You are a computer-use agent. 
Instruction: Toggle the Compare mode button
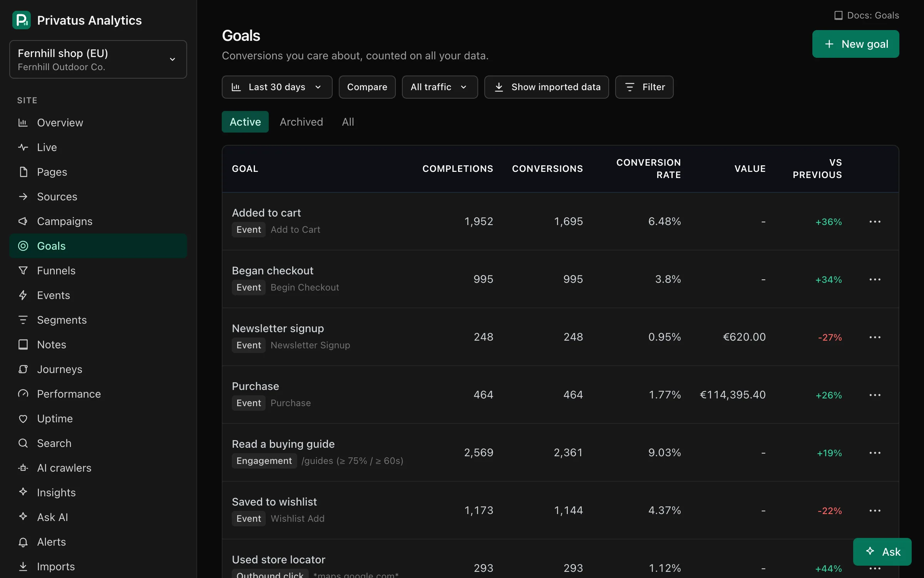tap(367, 87)
